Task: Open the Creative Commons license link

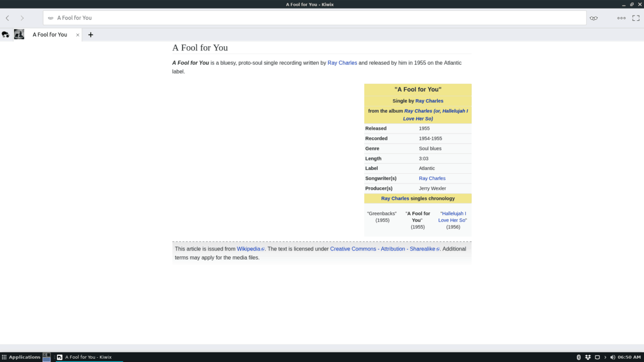Action: (382, 248)
